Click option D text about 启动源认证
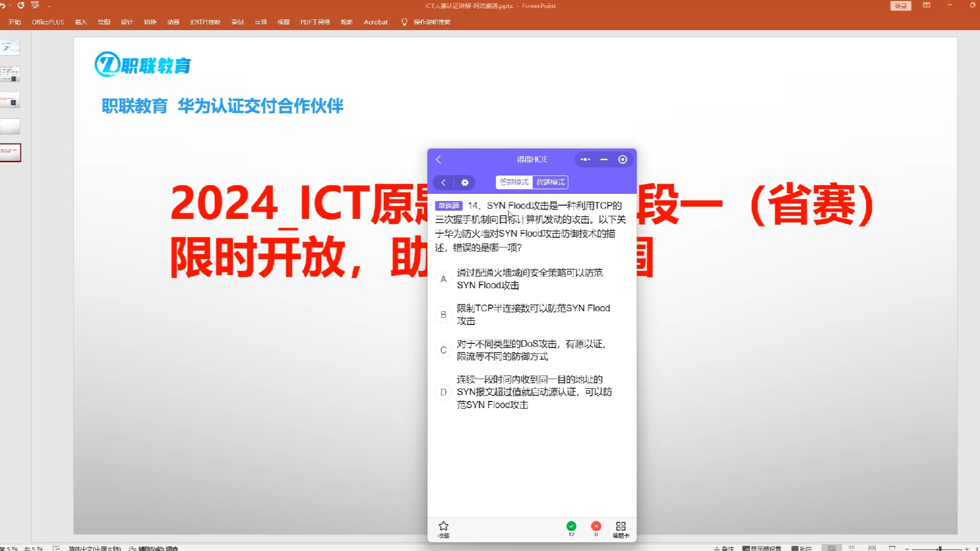 534,392
